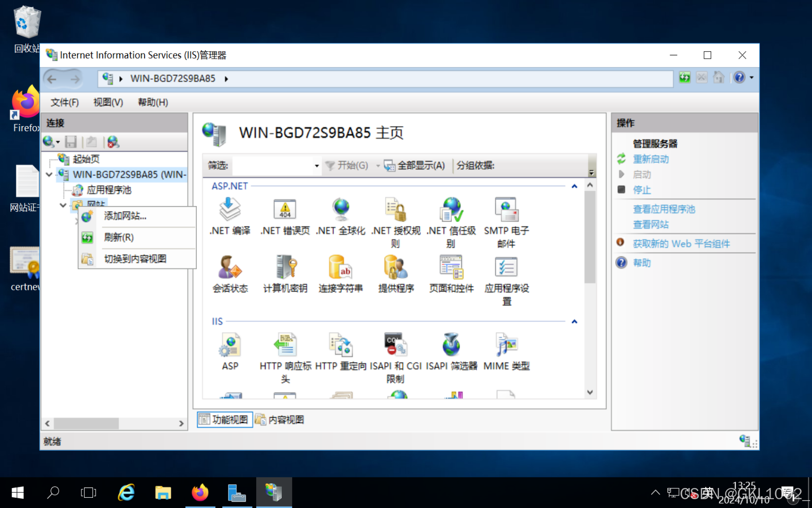This screenshot has width=812, height=508.
Task: Choose 切换到内容视图 from context menu
Action: point(137,259)
